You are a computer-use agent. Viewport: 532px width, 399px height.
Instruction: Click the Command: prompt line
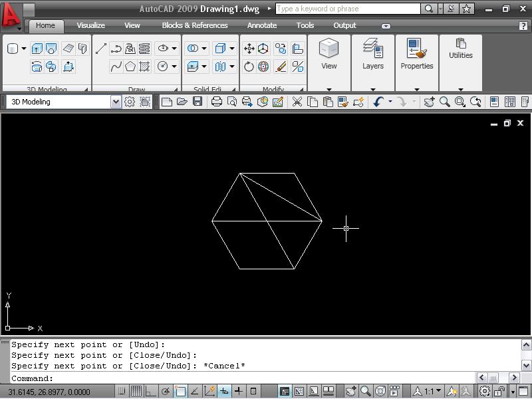243,378
